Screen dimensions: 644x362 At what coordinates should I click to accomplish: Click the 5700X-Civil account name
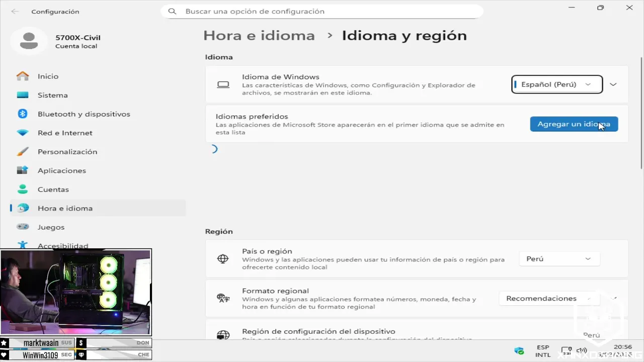click(78, 38)
